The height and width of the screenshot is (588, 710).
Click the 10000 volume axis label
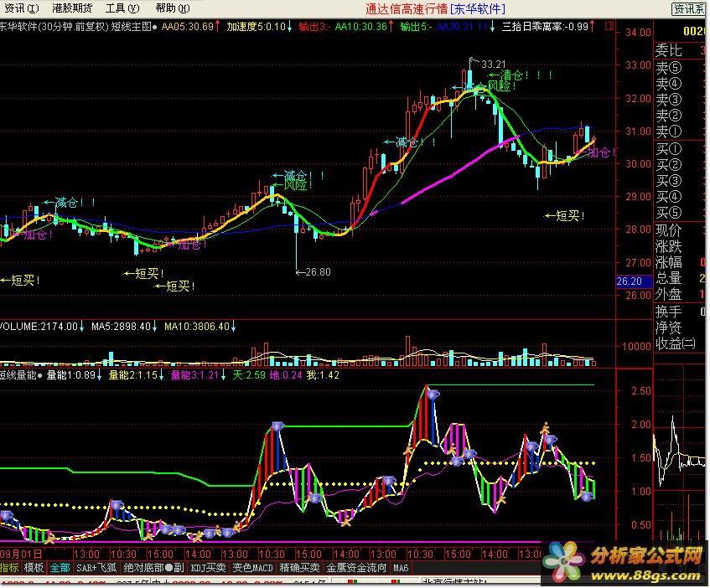[636, 347]
